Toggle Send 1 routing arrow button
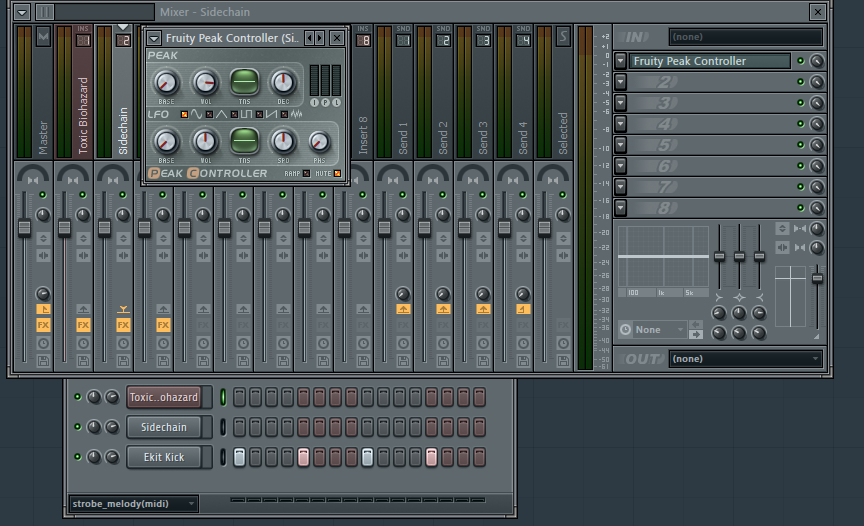 pyautogui.click(x=403, y=310)
